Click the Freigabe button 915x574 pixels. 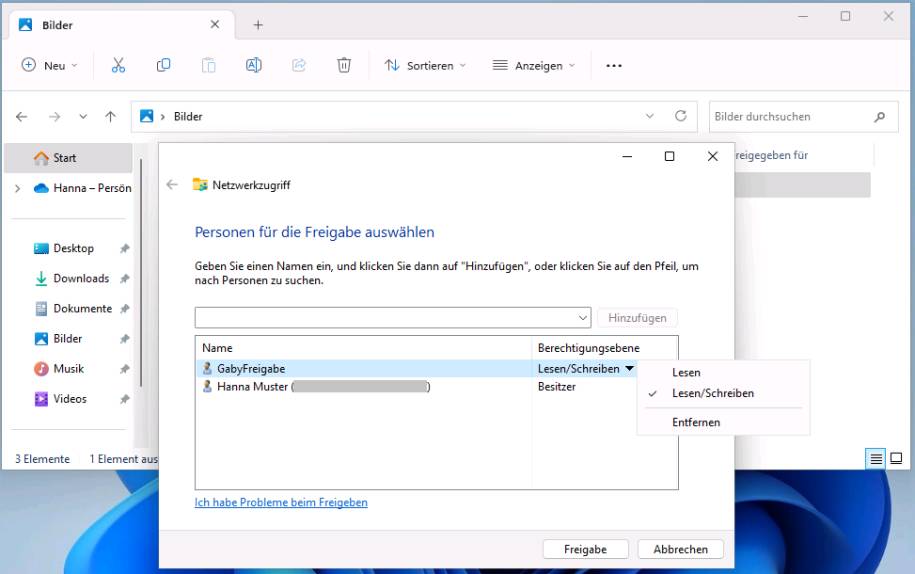tap(585, 549)
